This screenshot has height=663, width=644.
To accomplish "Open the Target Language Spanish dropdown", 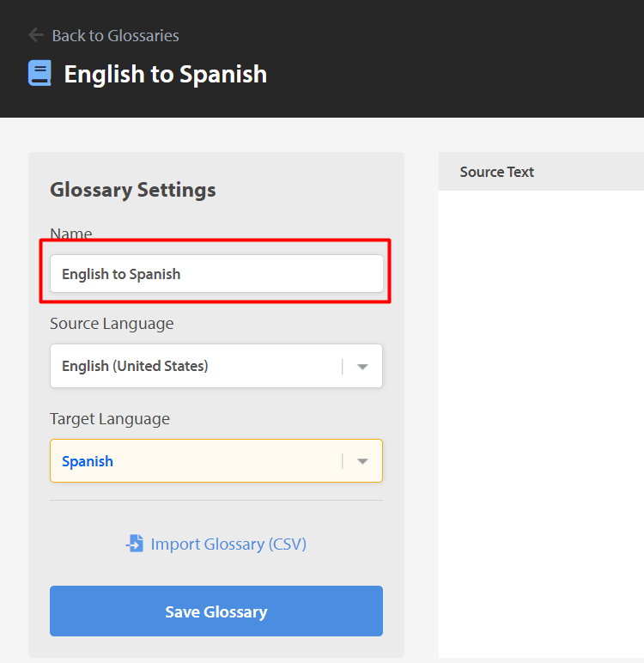I will point(216,461).
